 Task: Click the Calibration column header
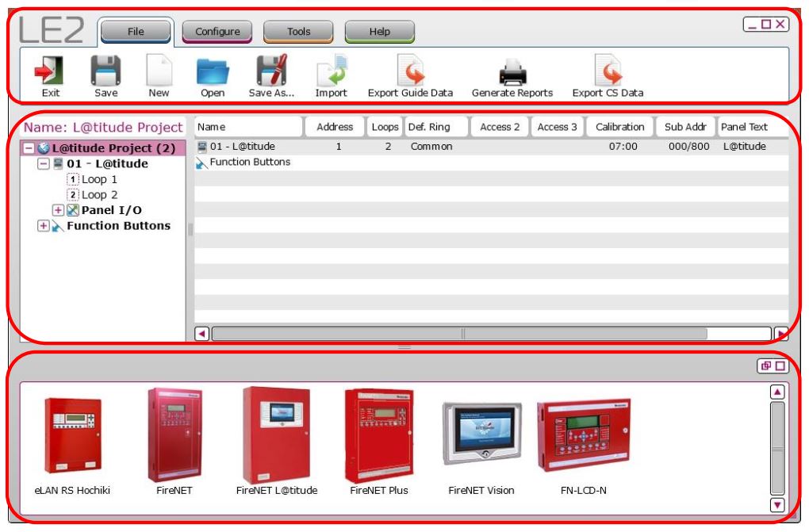point(619,127)
